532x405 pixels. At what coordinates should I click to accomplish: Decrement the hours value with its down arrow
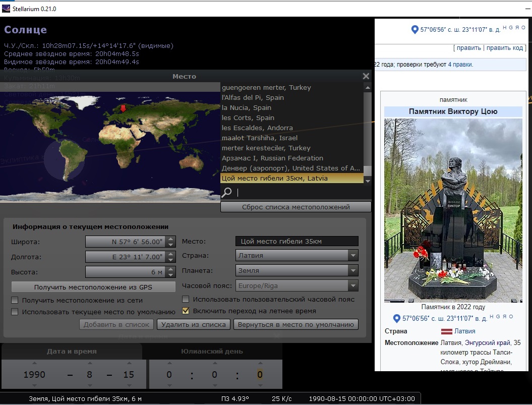click(169, 385)
